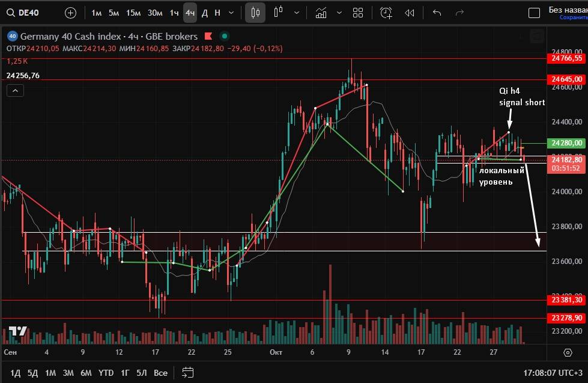Start bar replay with the rewind icon
Screen dimensions: 588x383
pos(410,13)
